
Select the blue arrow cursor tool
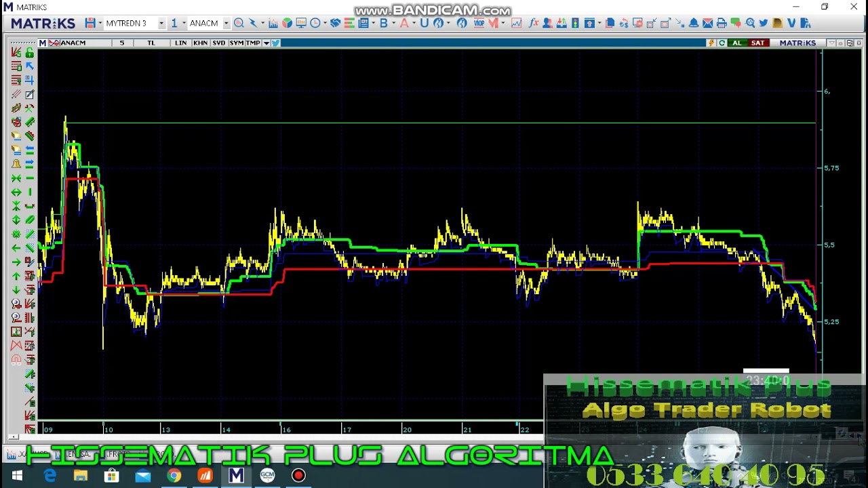click(30, 66)
